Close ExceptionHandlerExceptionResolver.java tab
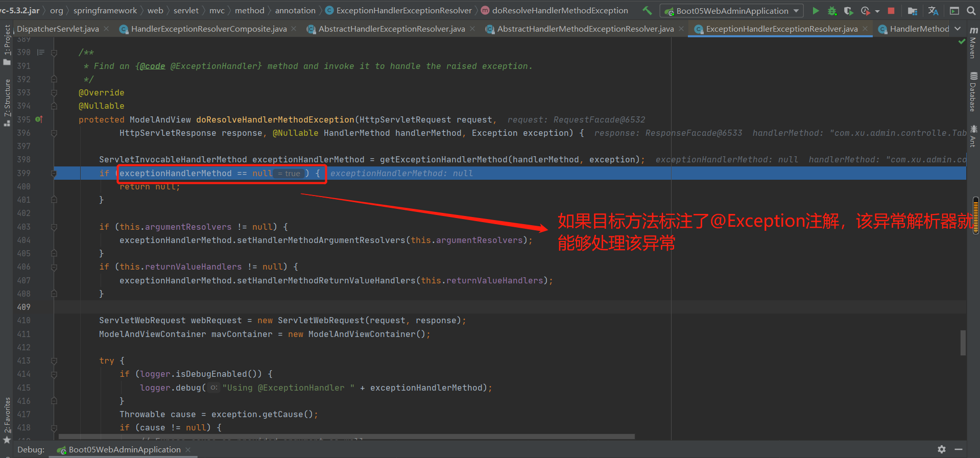The height and width of the screenshot is (458, 980). (865, 29)
